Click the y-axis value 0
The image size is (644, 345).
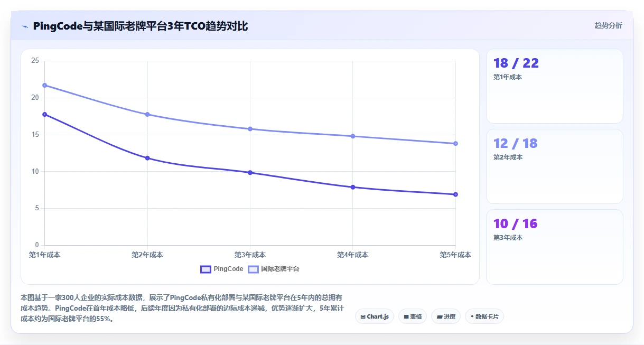tap(37, 245)
